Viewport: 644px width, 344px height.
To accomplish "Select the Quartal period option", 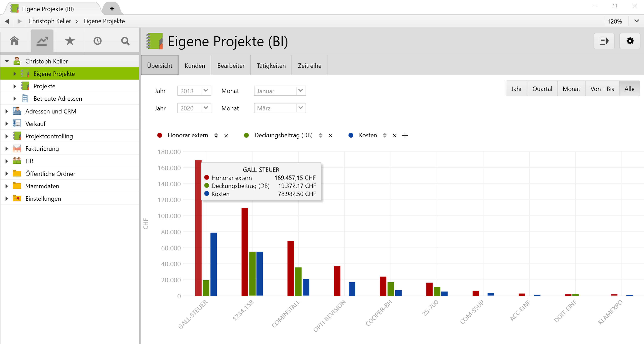I will tap(542, 89).
